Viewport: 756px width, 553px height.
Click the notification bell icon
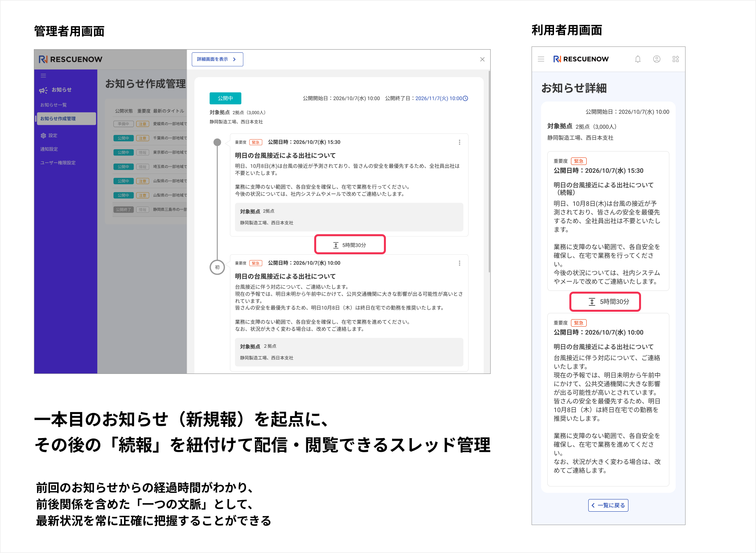click(x=637, y=59)
